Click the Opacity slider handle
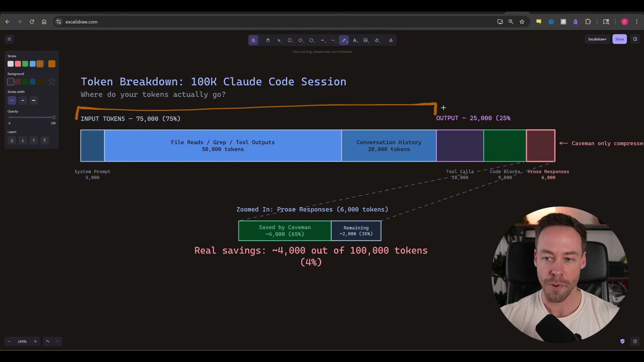The image size is (644, 362). tap(54, 117)
